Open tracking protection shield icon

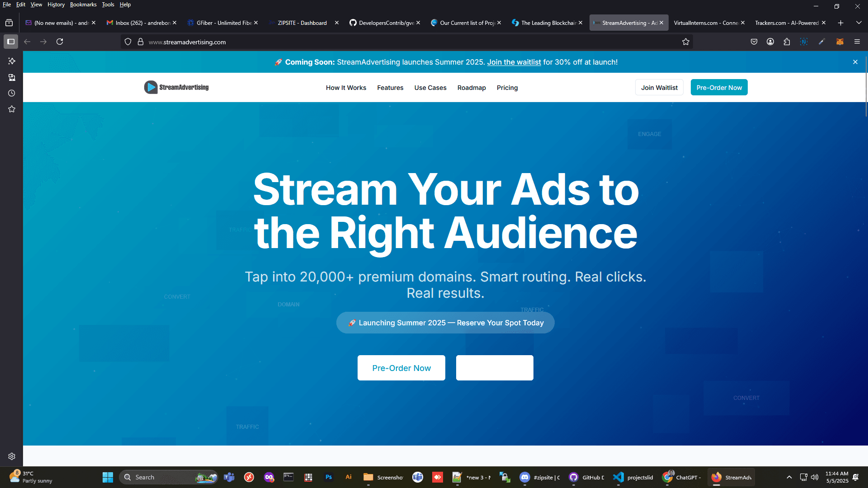[x=128, y=42]
